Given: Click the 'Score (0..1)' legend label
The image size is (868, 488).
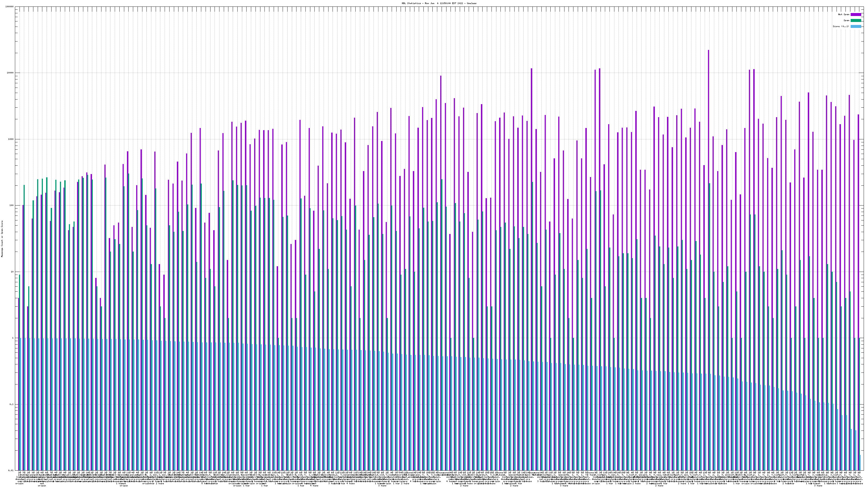Looking at the screenshot, I should click(x=841, y=26).
